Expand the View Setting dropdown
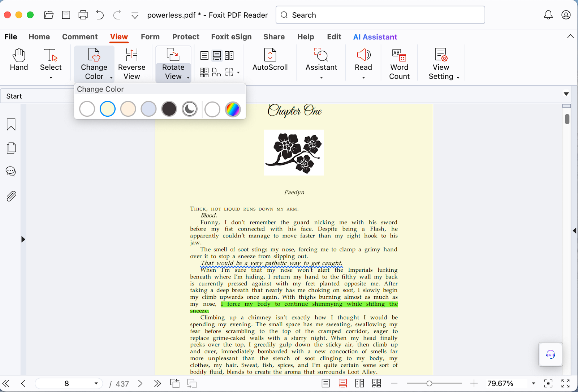Viewport: 578px width, 392px height. pos(458,77)
